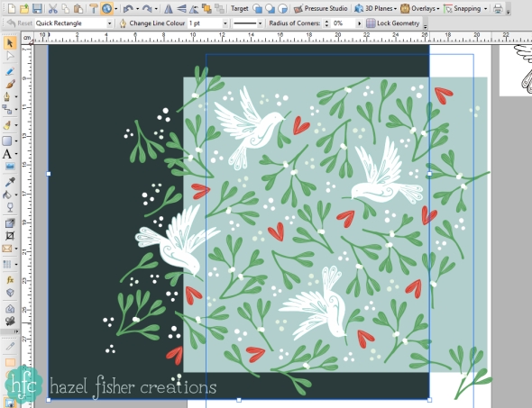532x408 pixels.
Task: Select the Pointer tool
Action: click(10, 43)
